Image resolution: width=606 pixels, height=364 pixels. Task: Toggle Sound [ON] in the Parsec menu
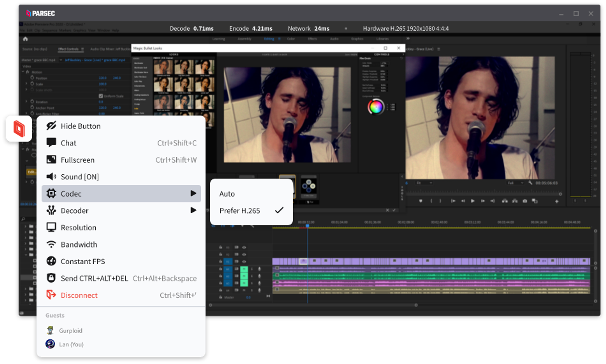click(x=121, y=177)
